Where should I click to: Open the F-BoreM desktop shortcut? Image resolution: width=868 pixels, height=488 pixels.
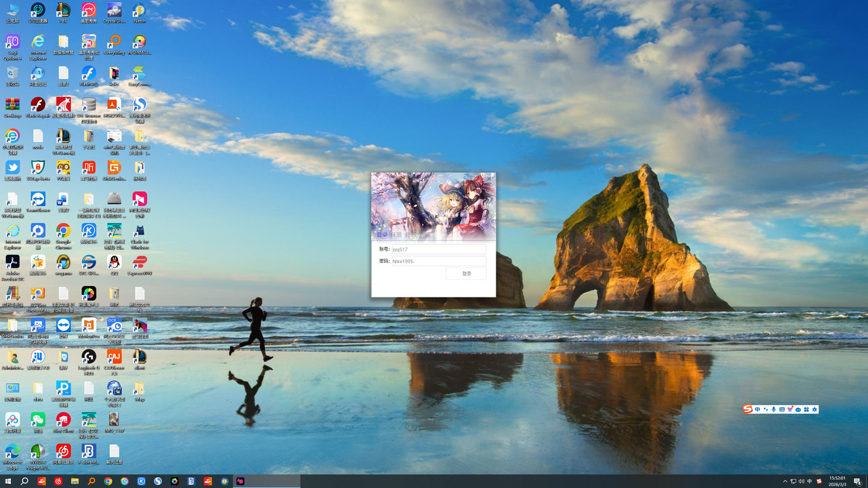89,454
